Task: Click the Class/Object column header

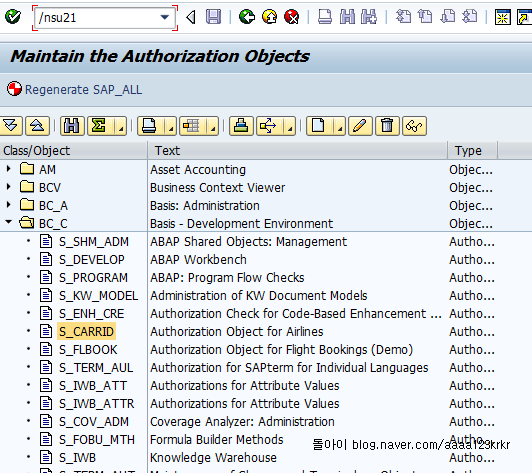Action: tap(74, 151)
